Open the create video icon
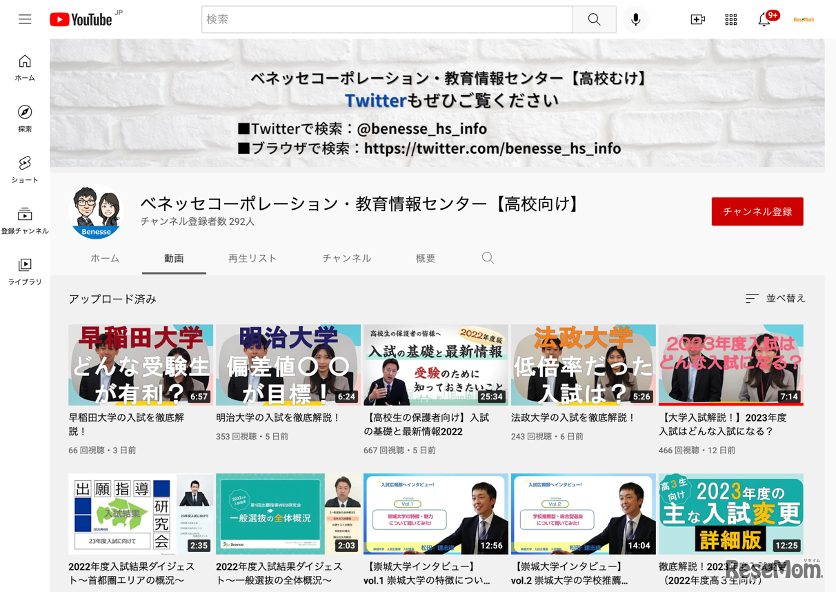This screenshot has height=592, width=836. [697, 19]
